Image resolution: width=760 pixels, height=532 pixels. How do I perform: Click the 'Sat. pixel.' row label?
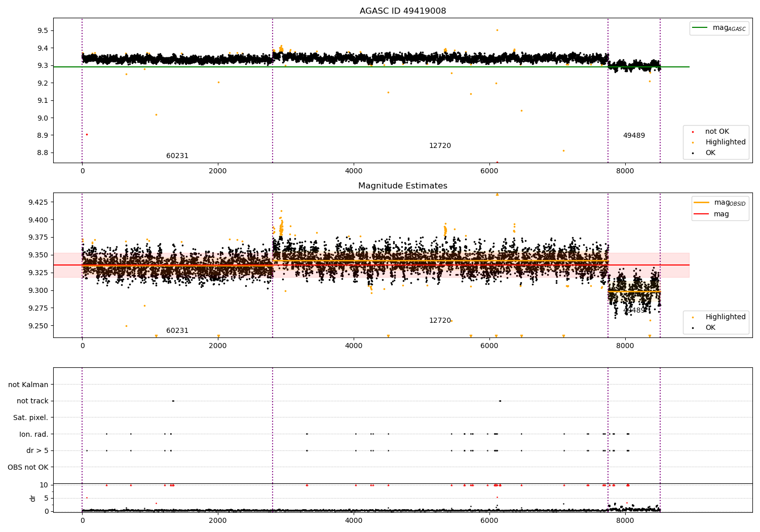31,417
